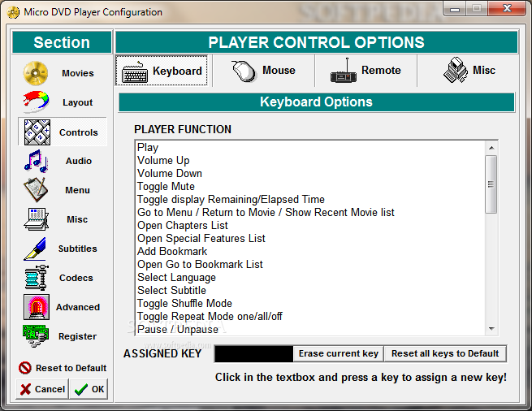This screenshot has width=532, height=411.
Task: Click the red X Cancel icon
Action: tap(25, 389)
